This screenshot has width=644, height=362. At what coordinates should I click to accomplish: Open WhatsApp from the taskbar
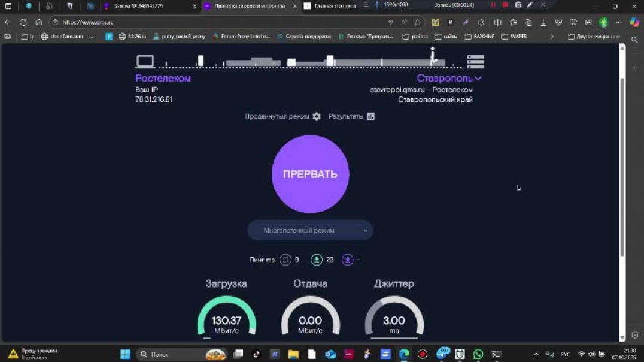[478, 354]
